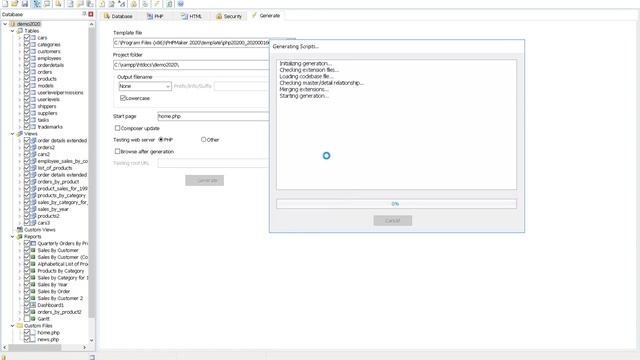Click the demo2020 database icon

[x=12, y=24]
